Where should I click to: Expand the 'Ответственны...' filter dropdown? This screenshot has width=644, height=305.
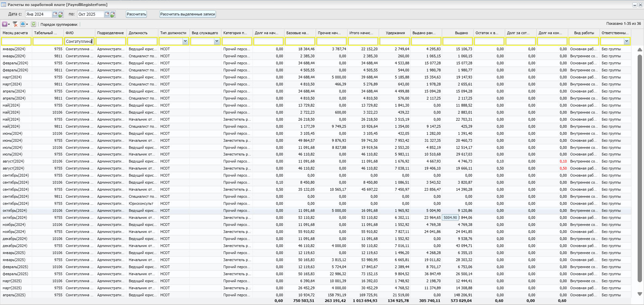tap(627, 41)
